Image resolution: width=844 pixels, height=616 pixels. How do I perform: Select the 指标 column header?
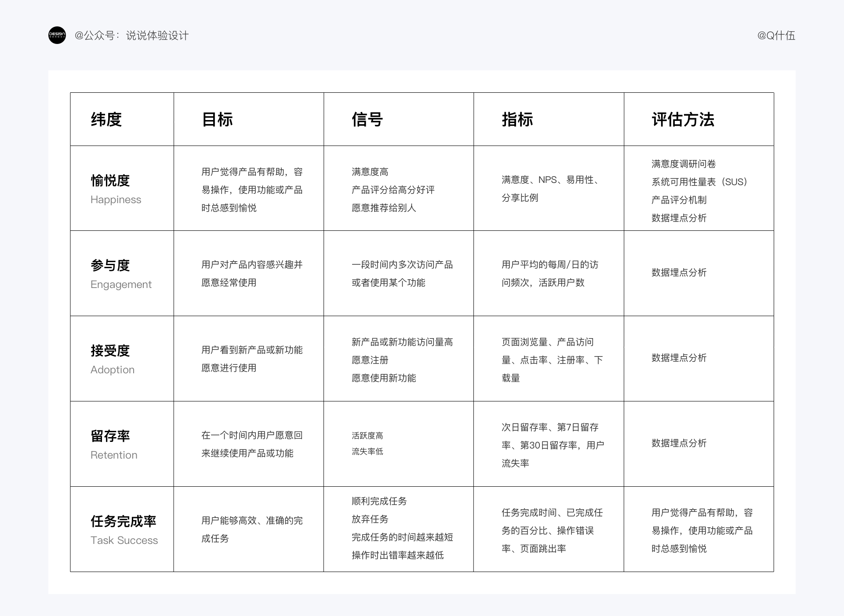(x=517, y=120)
